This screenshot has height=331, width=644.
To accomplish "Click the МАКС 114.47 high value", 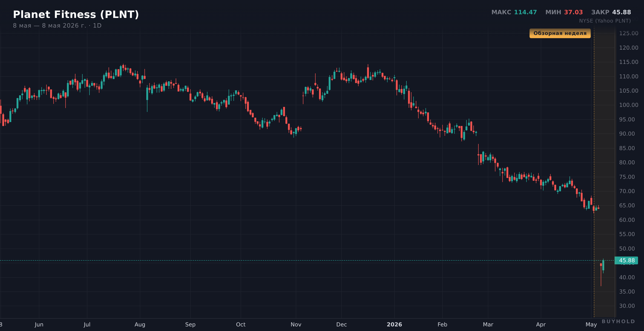I will point(514,12).
